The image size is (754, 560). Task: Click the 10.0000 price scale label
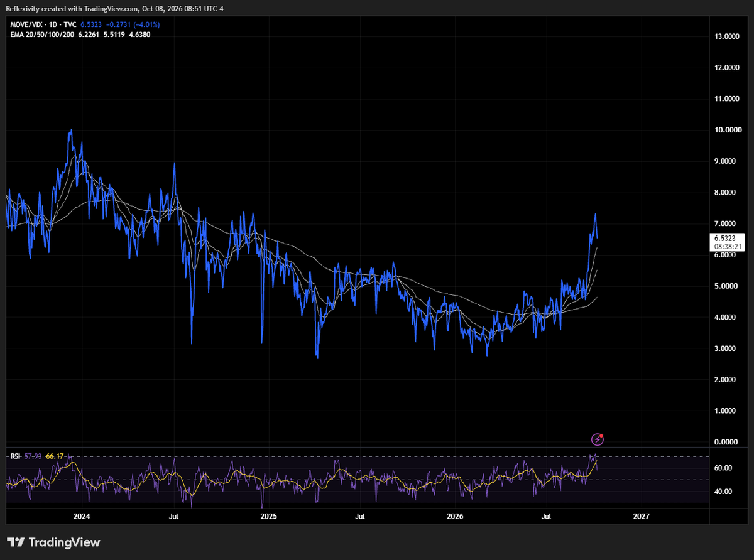(x=728, y=130)
